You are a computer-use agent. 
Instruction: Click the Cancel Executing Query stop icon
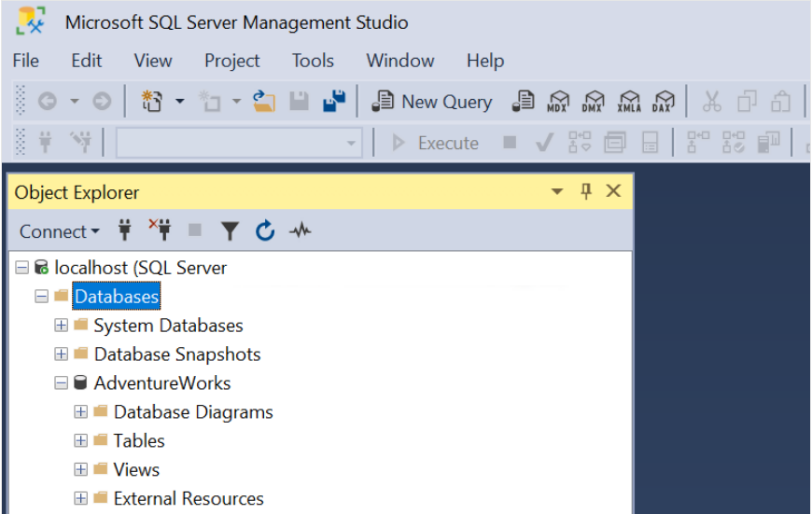[x=510, y=142]
